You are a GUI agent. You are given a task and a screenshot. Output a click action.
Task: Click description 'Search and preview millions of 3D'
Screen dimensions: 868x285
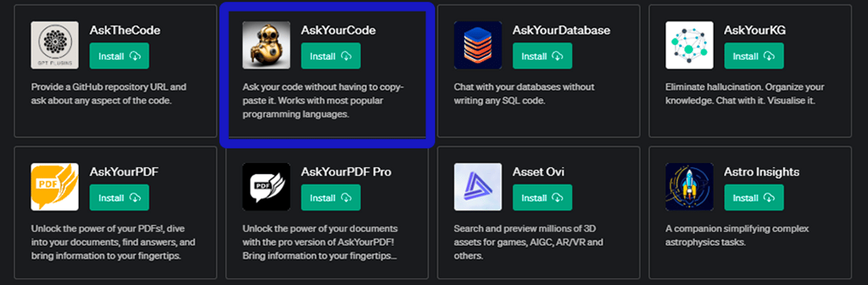coord(529,242)
